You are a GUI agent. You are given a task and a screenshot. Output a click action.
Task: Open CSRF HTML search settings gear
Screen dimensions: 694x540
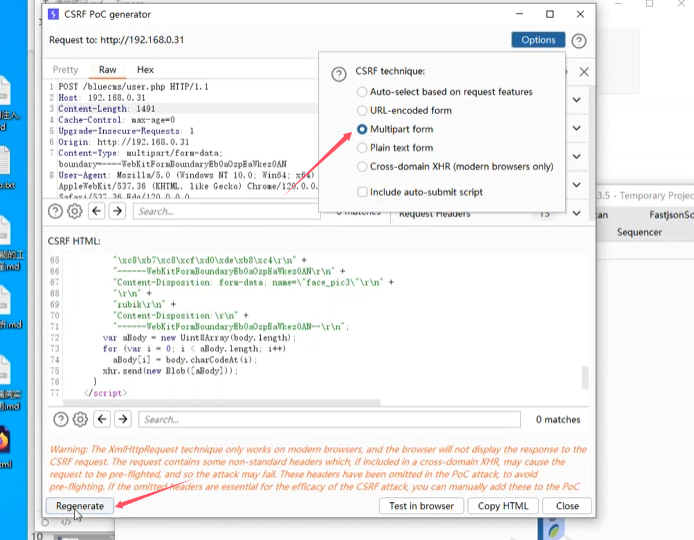pyautogui.click(x=80, y=419)
